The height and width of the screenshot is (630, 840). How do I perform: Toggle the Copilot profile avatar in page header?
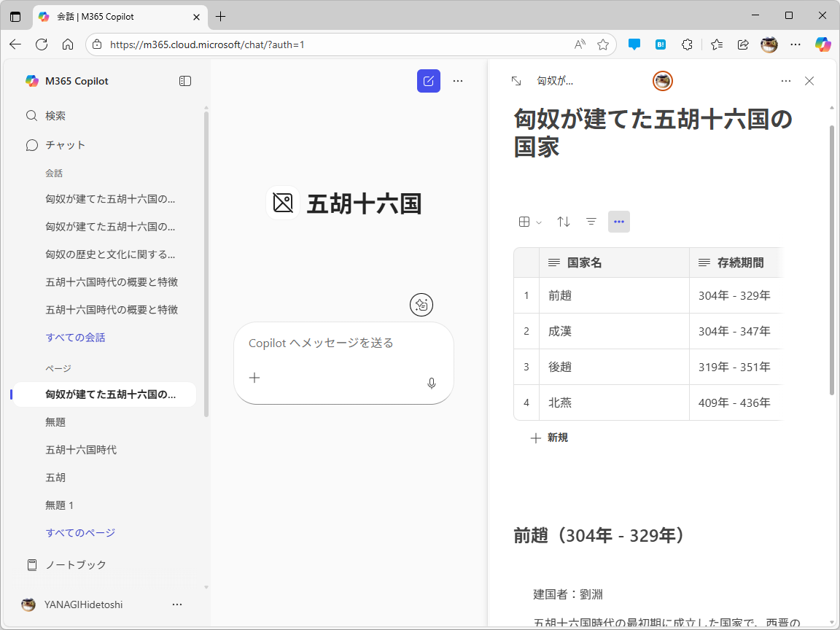click(662, 81)
